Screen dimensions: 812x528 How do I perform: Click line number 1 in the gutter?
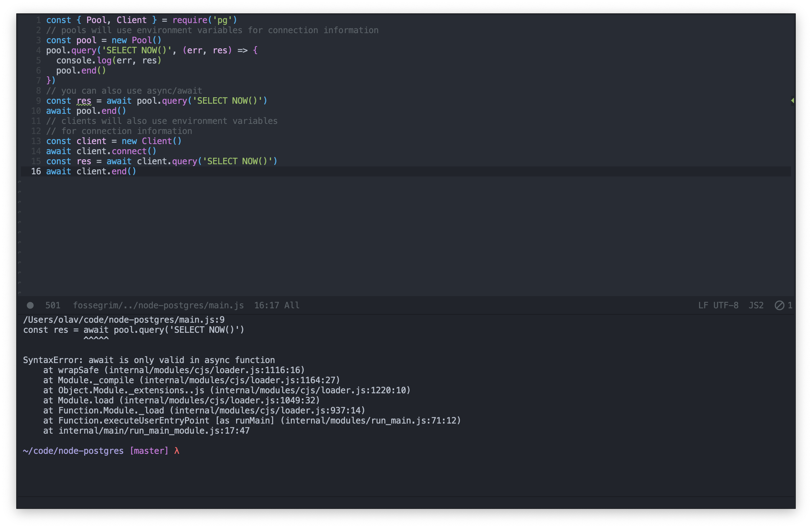pyautogui.click(x=39, y=20)
